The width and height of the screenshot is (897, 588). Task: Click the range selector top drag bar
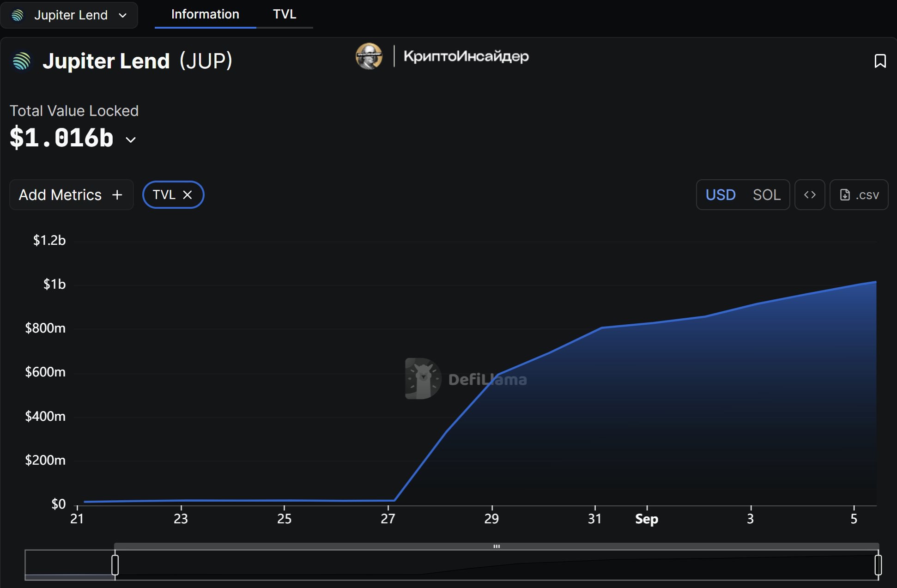(497, 546)
